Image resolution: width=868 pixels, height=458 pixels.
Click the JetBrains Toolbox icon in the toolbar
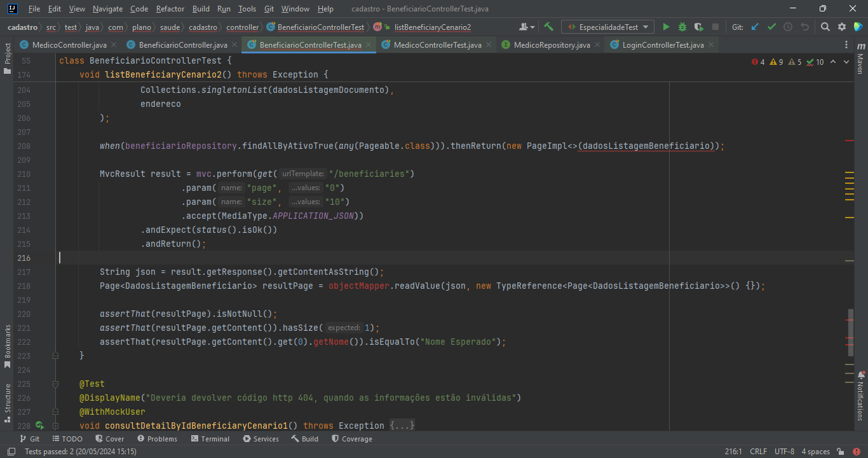pyautogui.click(x=858, y=27)
